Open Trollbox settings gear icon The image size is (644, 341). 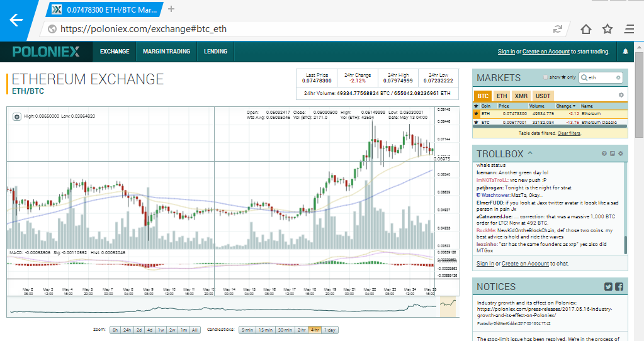click(621, 154)
